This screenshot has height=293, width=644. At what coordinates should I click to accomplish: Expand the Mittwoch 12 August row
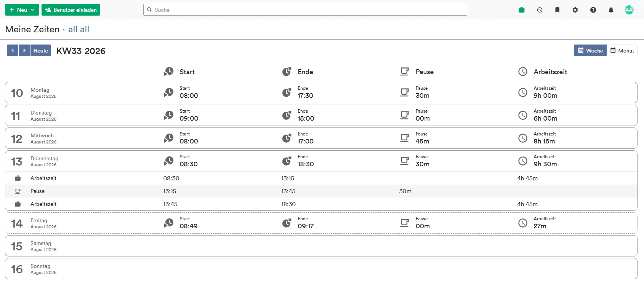321,138
